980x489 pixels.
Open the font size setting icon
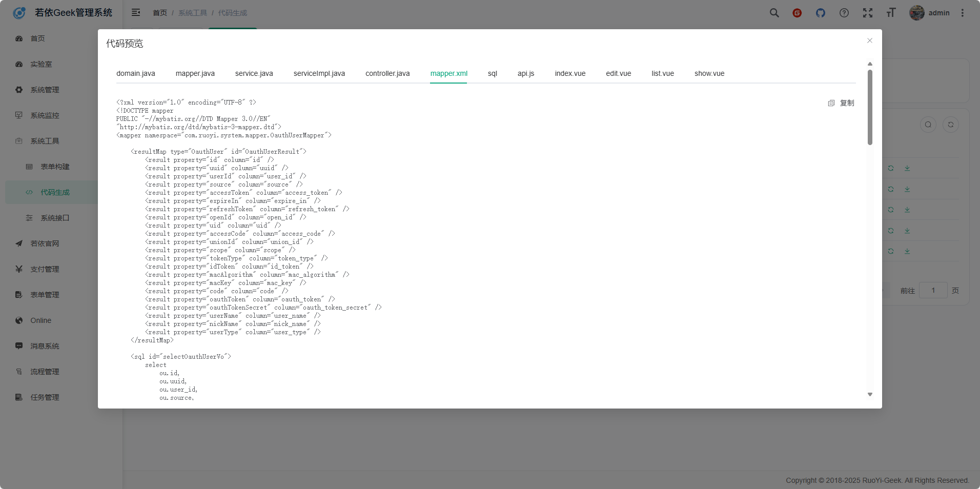click(x=891, y=13)
